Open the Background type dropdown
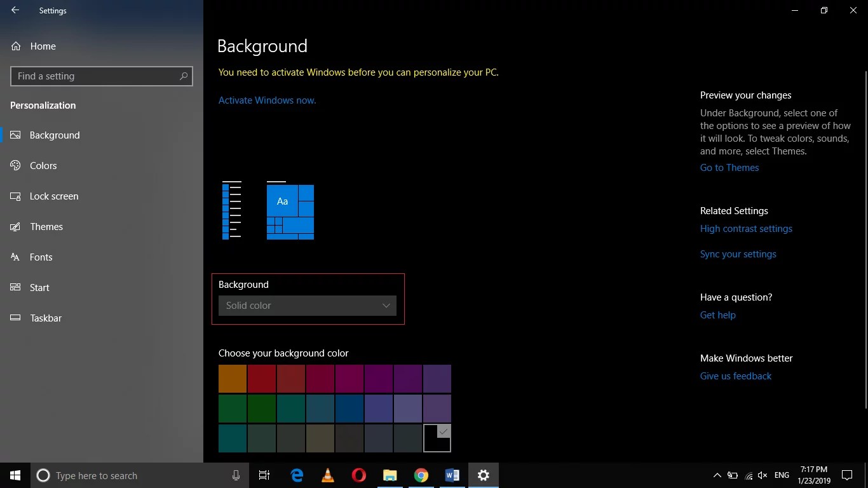Viewport: 868px width, 488px height. (x=308, y=306)
